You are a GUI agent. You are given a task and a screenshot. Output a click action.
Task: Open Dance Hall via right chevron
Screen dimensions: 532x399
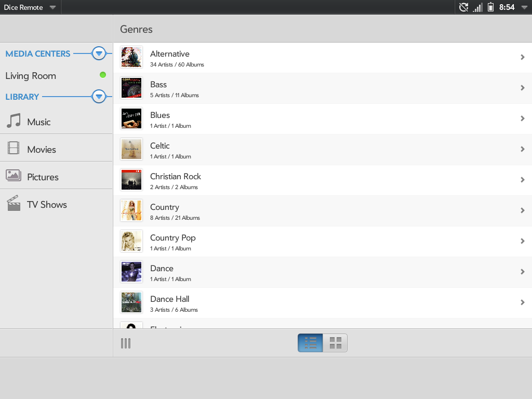pyautogui.click(x=523, y=302)
